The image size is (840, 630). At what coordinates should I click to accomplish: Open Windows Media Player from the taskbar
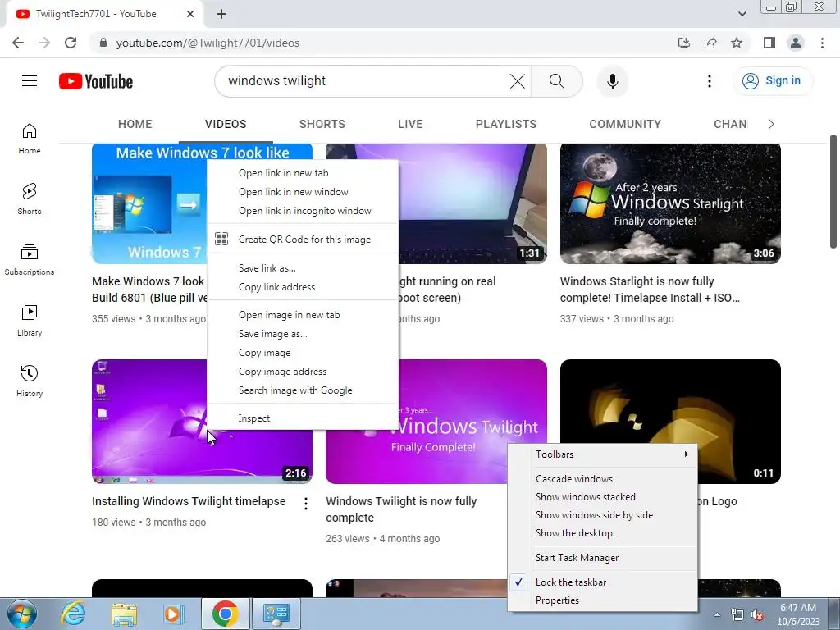[172, 614]
